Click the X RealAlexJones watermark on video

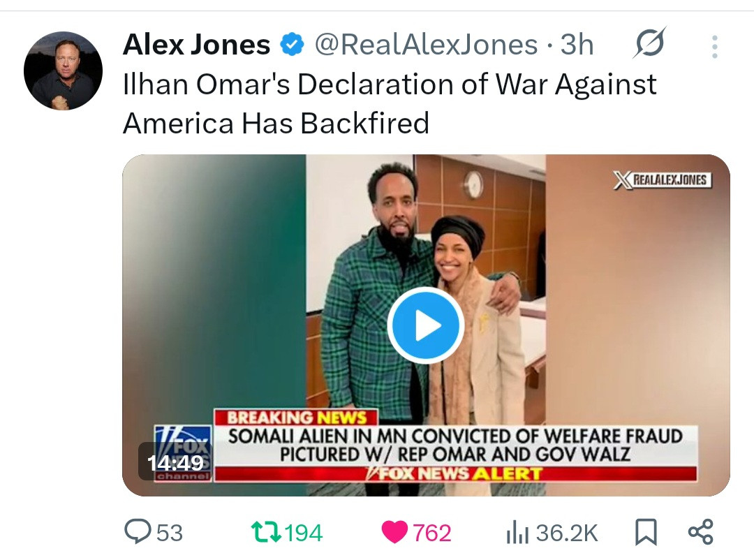coord(663,180)
